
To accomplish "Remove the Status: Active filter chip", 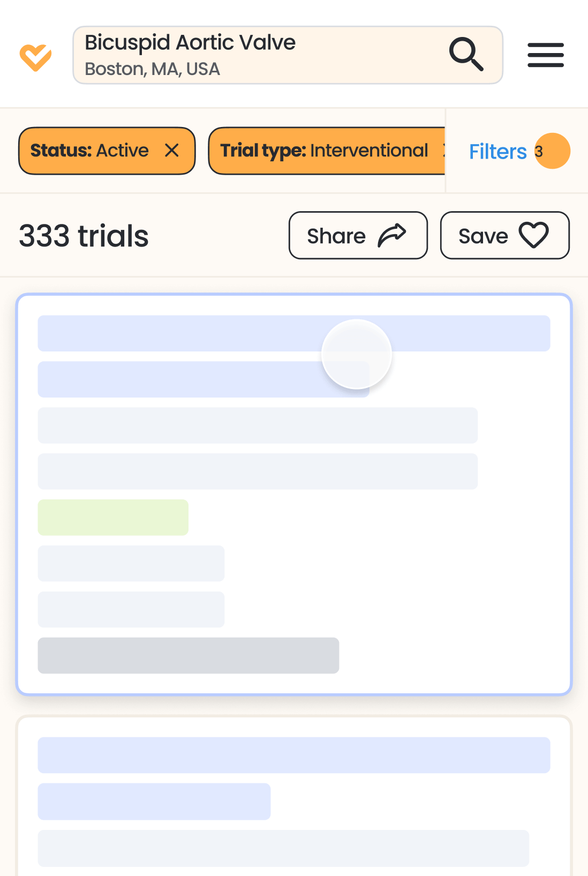I will [172, 151].
